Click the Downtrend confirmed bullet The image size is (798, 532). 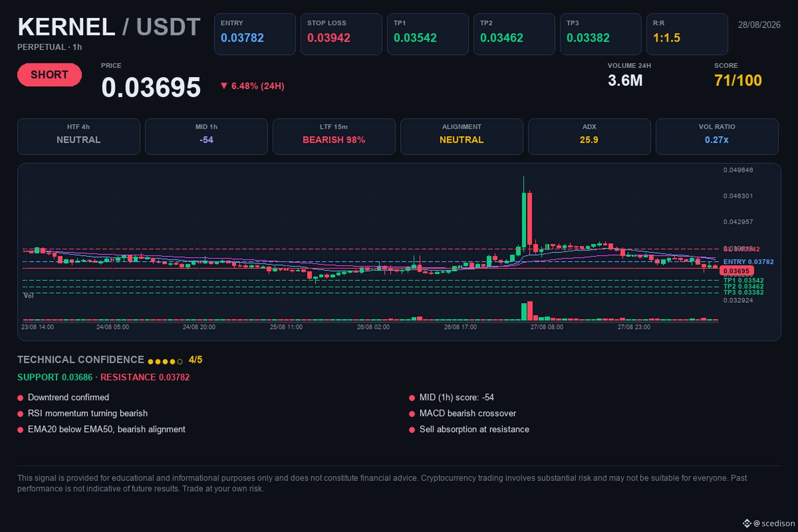point(68,397)
